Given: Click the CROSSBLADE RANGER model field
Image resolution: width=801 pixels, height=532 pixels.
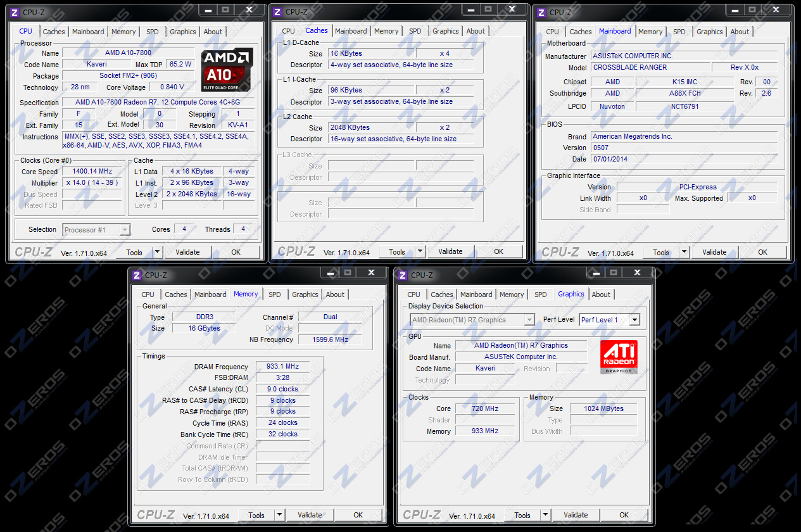Looking at the screenshot, I should coord(651,67).
